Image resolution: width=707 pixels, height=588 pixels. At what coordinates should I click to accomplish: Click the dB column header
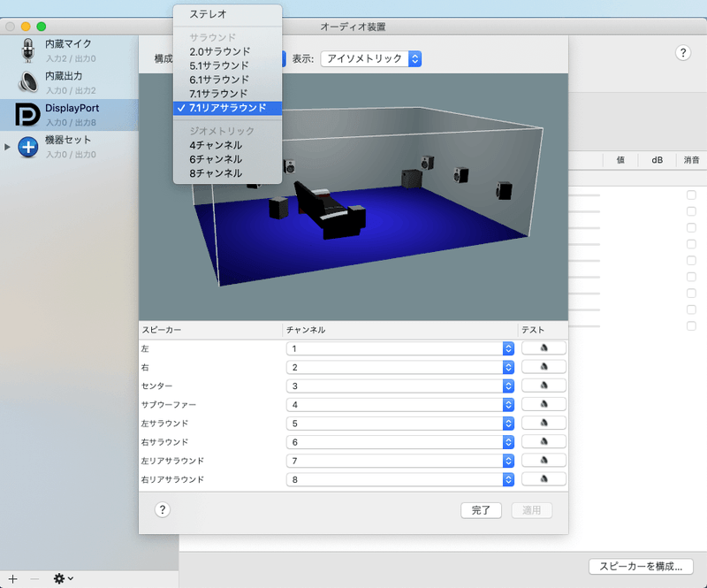point(657,160)
